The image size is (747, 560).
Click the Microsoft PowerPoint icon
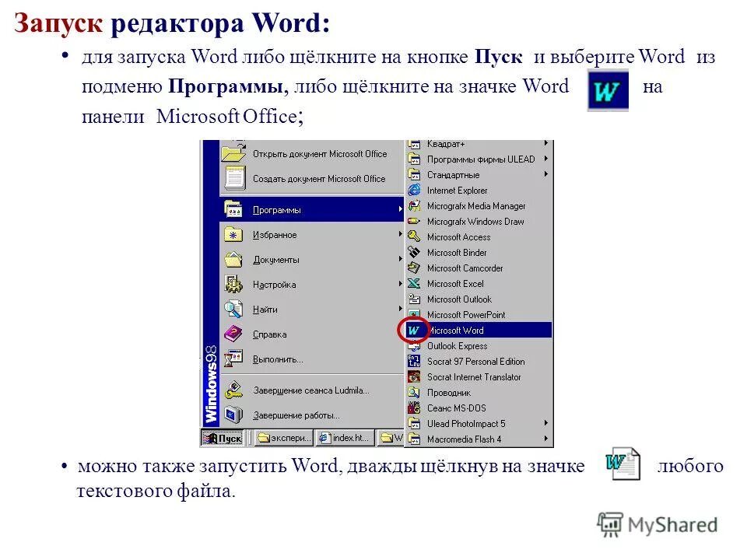(x=414, y=315)
